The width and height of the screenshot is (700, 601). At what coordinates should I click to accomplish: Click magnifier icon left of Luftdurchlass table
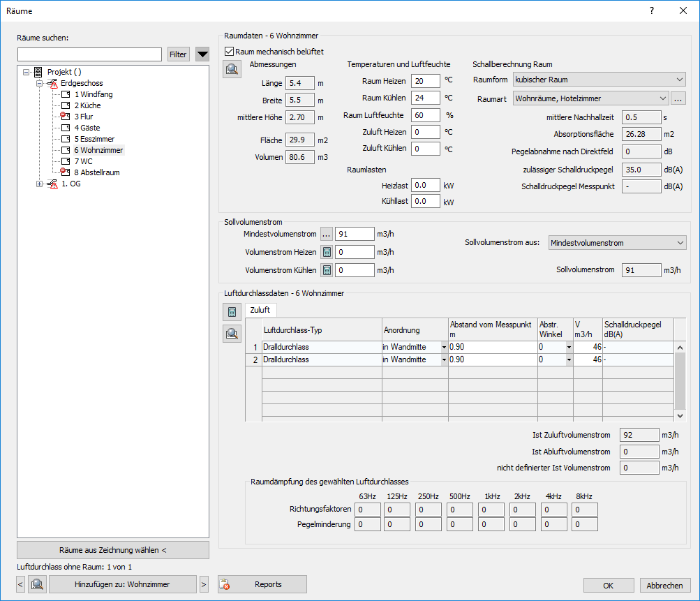point(232,334)
